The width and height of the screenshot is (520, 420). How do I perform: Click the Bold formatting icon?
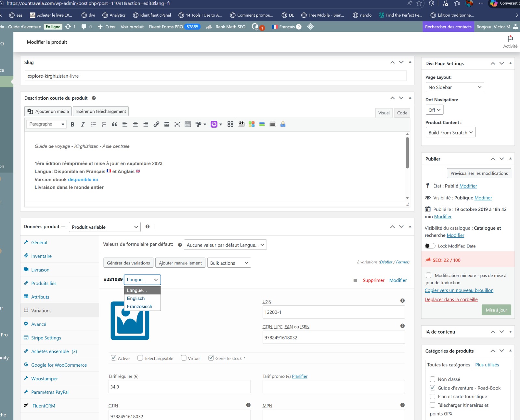(x=72, y=124)
